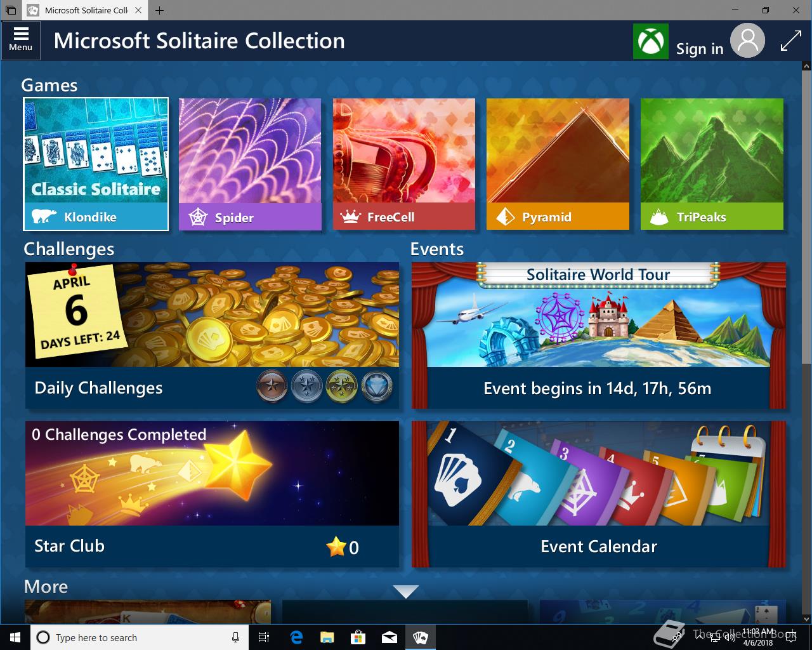Screen dimensions: 812x650
Task: Click the taskbar search box
Action: [x=140, y=637]
